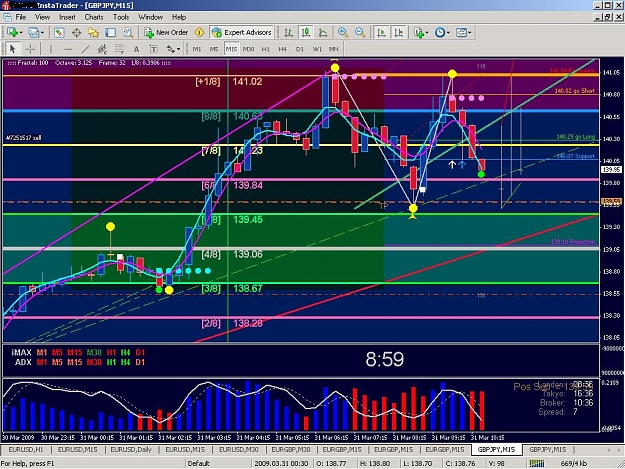The image size is (625, 469).
Task: Toggle Auto Scroll chart button
Action: click(381, 32)
